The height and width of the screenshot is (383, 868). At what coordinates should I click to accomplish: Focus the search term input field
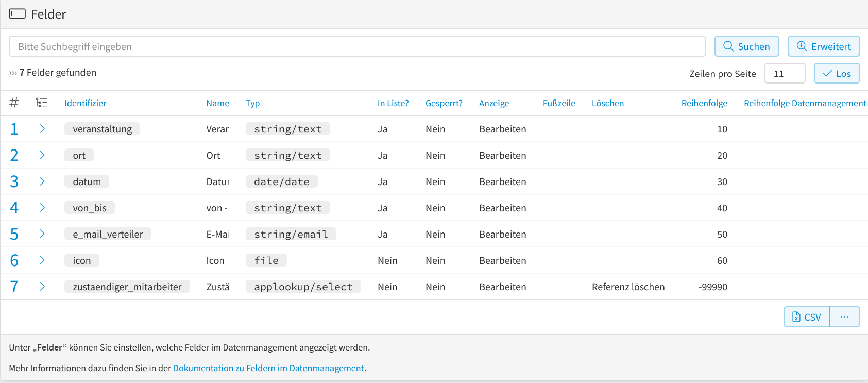coord(357,46)
